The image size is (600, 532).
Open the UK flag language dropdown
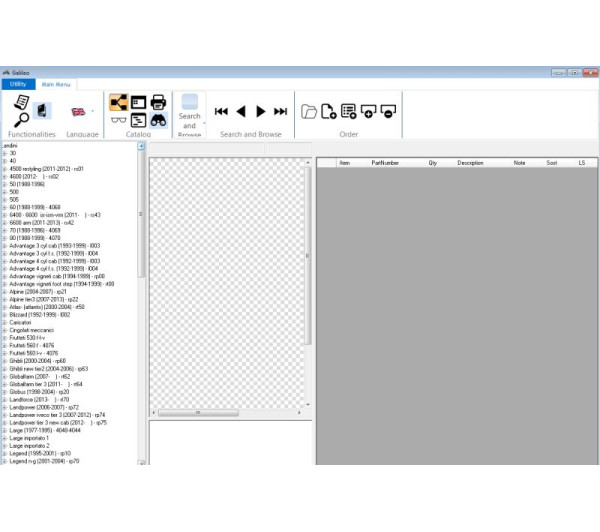[81, 111]
